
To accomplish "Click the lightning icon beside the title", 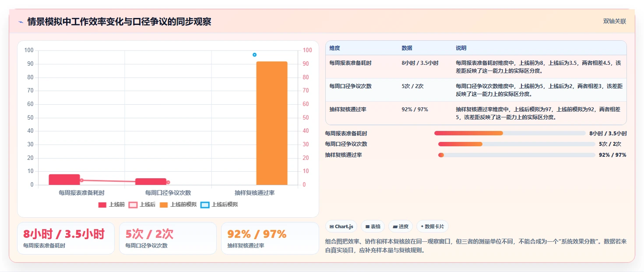I will point(21,21).
